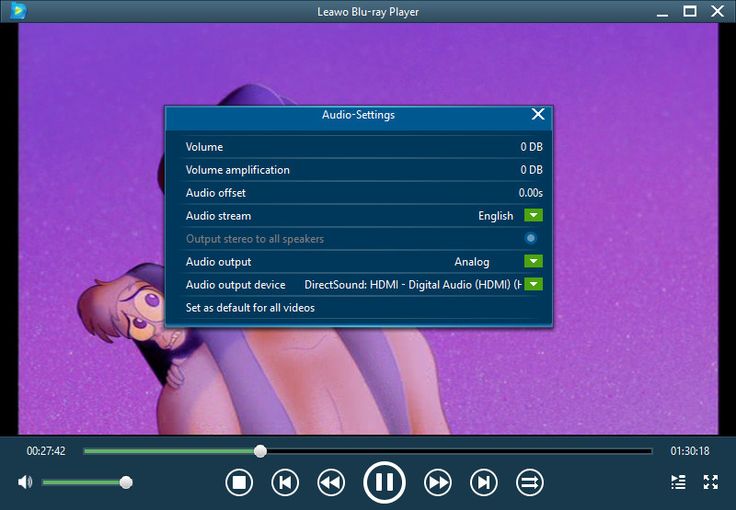Fast forward the video

(438, 482)
